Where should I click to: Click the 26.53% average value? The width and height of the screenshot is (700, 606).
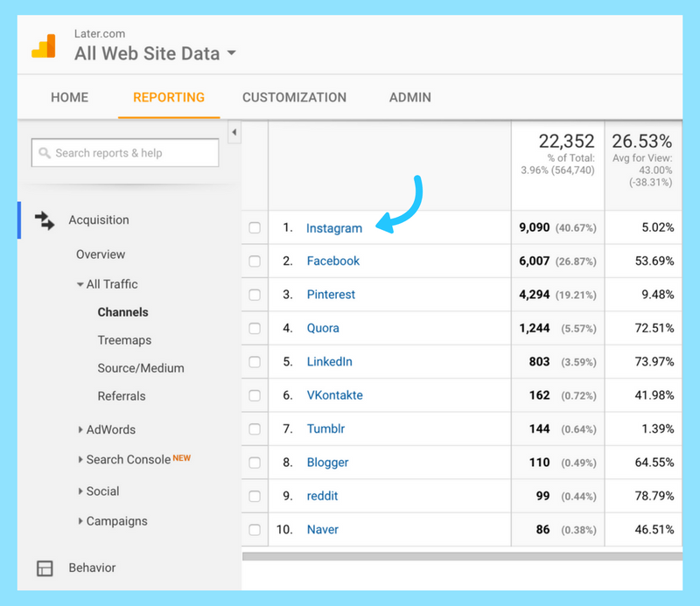pos(642,142)
